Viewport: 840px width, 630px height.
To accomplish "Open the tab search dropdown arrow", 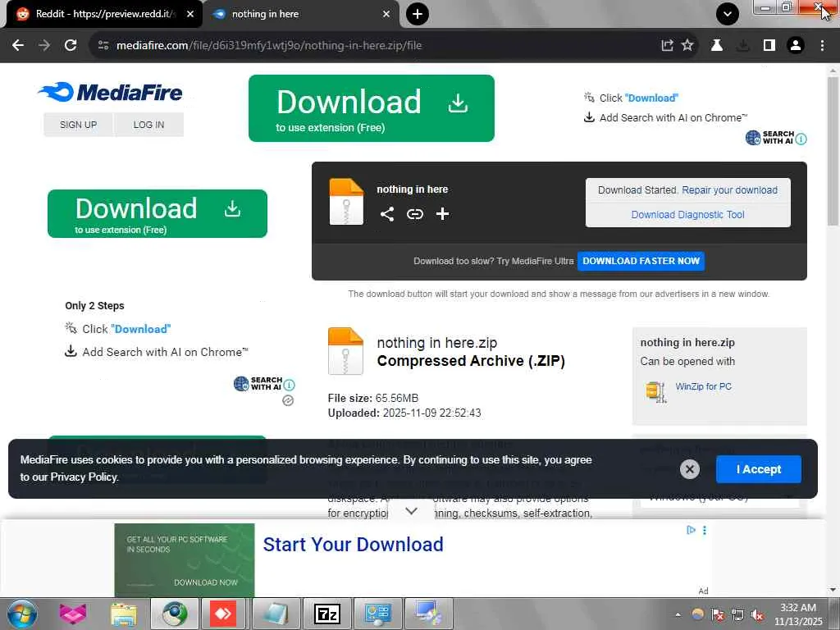I will (728, 14).
